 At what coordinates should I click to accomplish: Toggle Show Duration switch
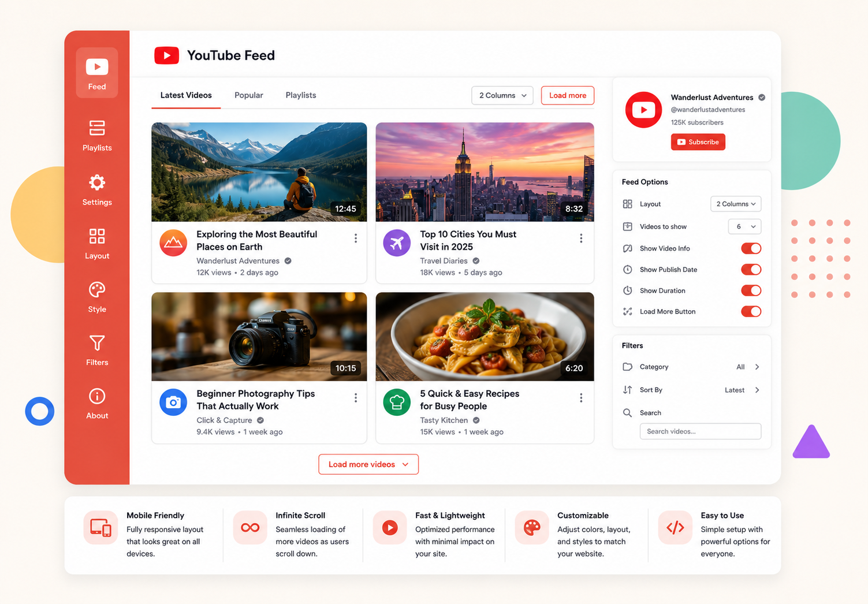click(751, 290)
